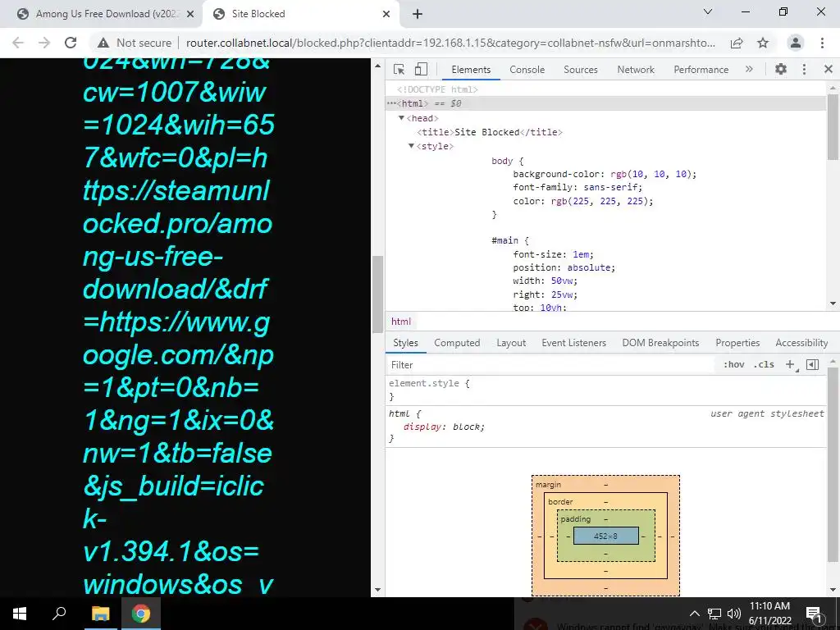
Task: Click the 452×8 content box in box model
Action: tap(606, 536)
